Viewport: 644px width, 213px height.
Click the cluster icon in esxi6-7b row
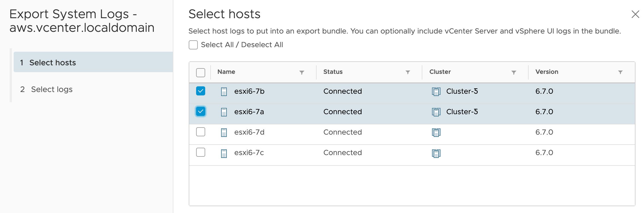(x=436, y=92)
